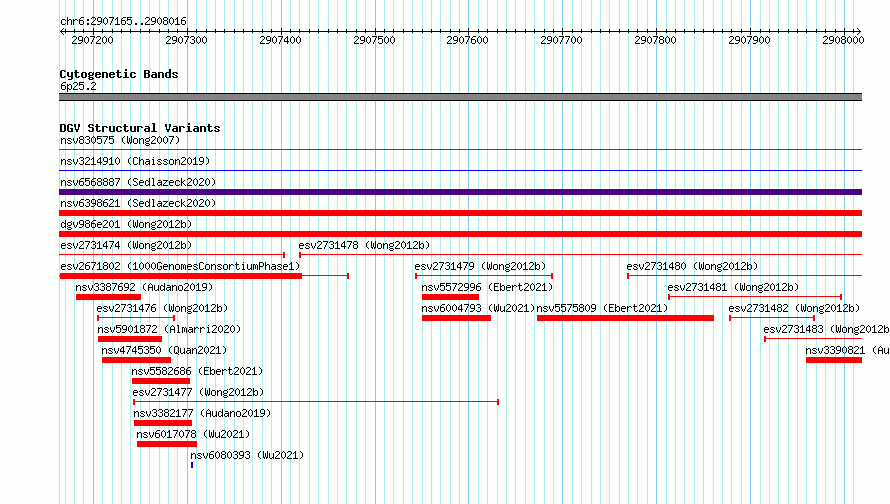
Task: Open esv2731479 (Wong2012b) variant
Action: (x=480, y=266)
